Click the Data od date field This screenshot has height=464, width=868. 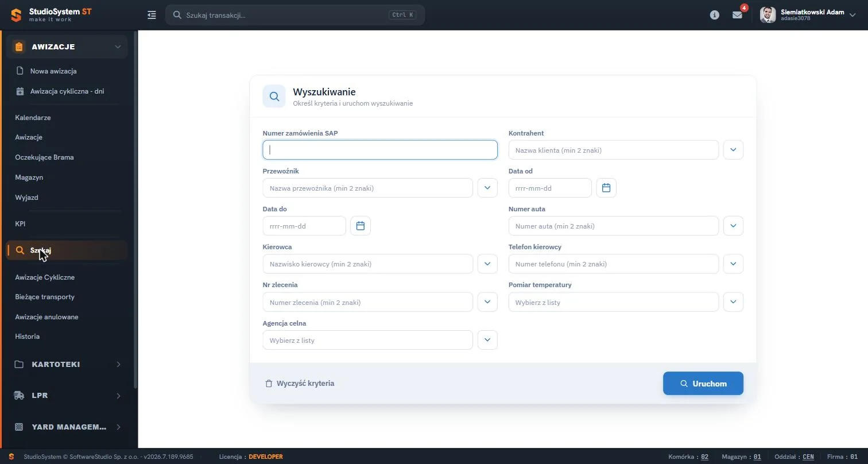(550, 188)
